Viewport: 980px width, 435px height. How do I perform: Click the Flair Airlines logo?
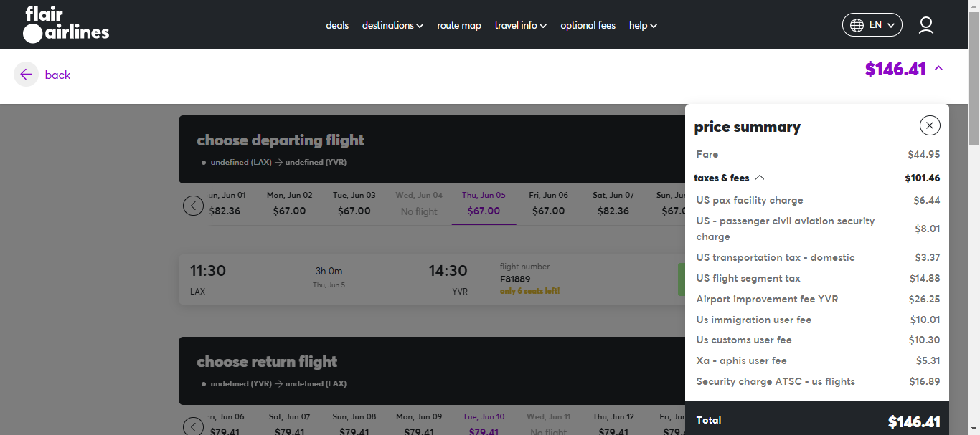66,25
